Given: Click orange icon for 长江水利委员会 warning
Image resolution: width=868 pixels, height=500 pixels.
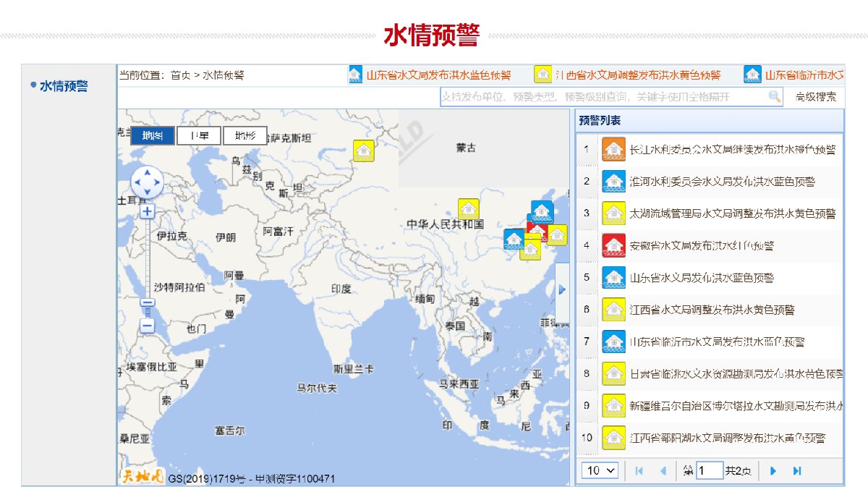Looking at the screenshot, I should pos(613,149).
